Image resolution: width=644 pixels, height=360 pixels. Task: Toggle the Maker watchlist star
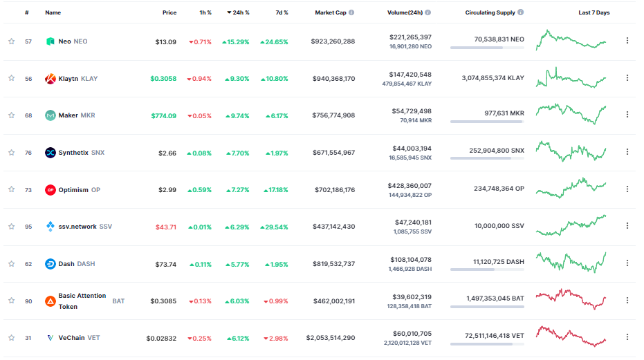click(12, 115)
